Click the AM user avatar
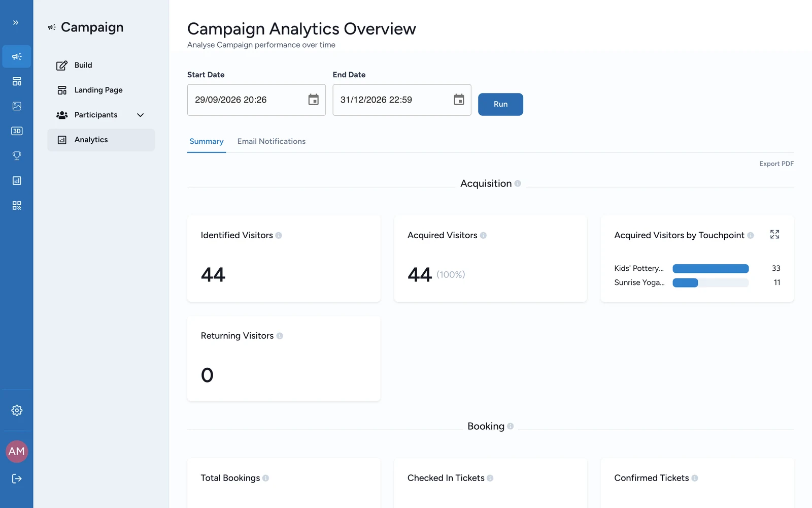 tap(17, 452)
